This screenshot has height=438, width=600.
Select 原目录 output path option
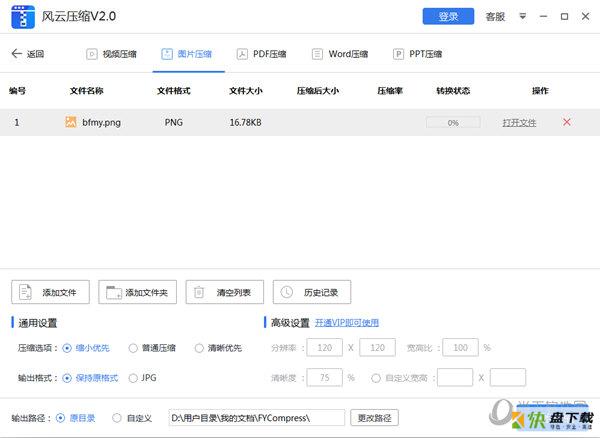[75, 418]
